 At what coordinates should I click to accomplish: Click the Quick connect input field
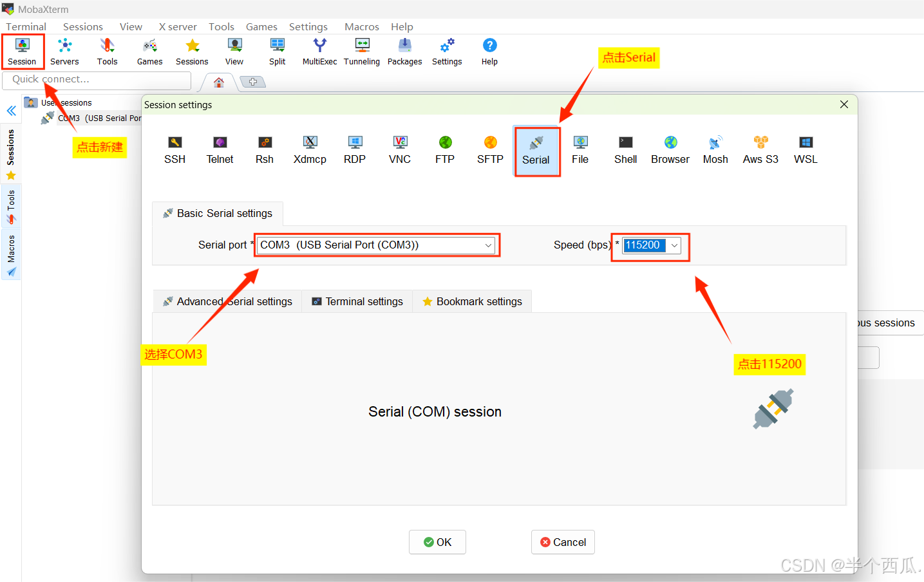point(97,80)
